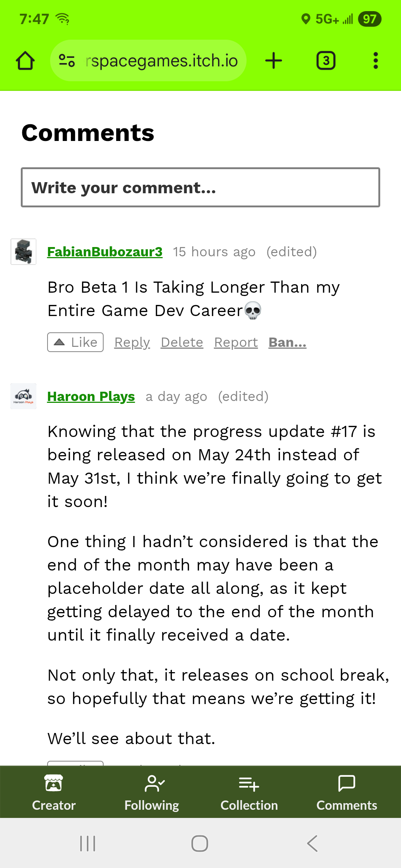Delete the Beta 1 comment

click(182, 342)
